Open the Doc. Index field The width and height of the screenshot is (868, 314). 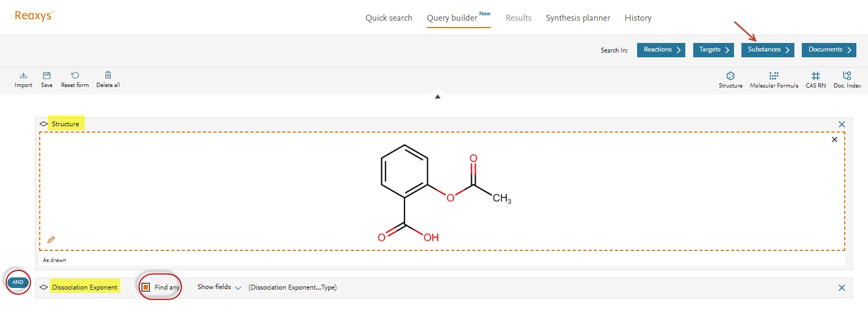pyautogui.click(x=847, y=76)
